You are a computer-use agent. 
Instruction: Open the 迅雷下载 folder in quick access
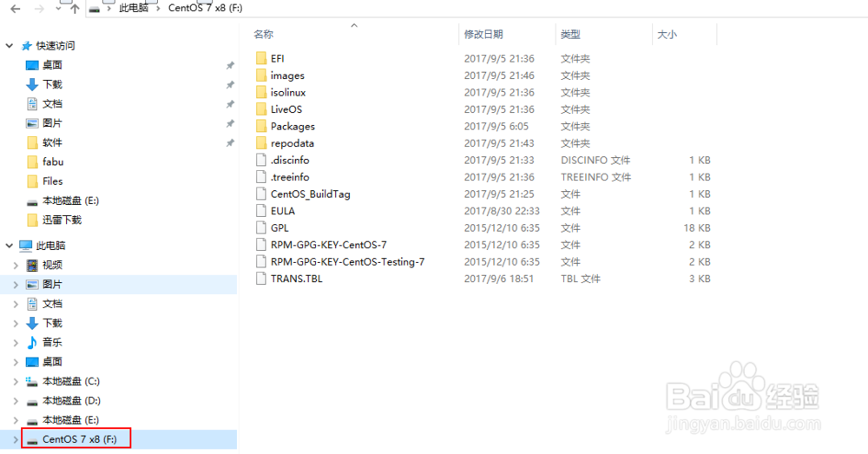tap(62, 220)
